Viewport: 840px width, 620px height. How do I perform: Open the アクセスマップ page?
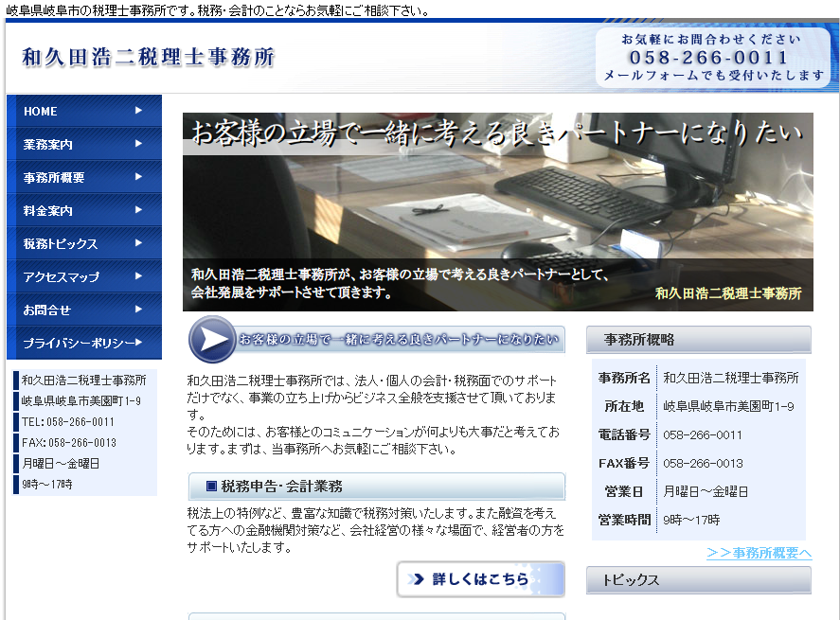pos(83,276)
